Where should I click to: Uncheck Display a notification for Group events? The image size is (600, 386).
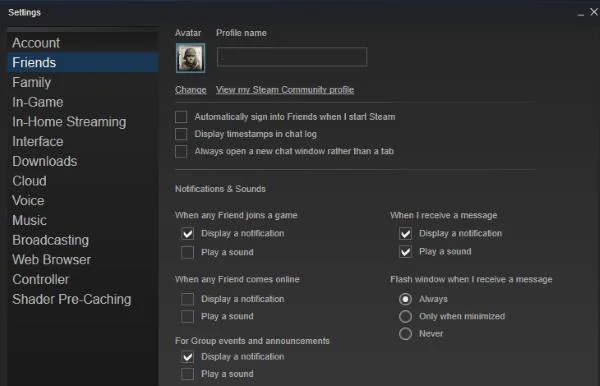(x=188, y=357)
